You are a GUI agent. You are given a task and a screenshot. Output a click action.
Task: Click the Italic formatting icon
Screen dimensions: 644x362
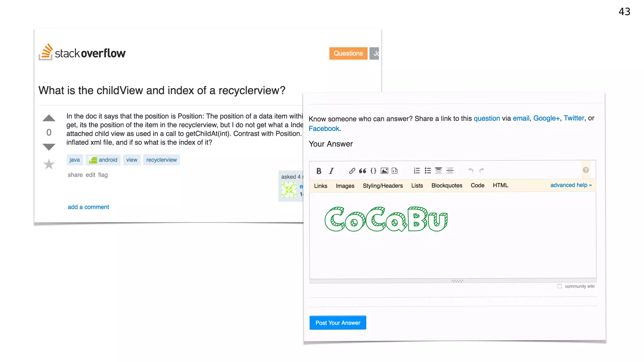point(331,171)
